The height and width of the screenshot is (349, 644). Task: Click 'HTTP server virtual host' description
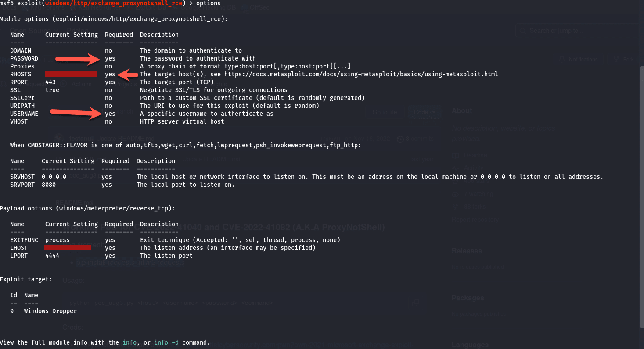182,122
